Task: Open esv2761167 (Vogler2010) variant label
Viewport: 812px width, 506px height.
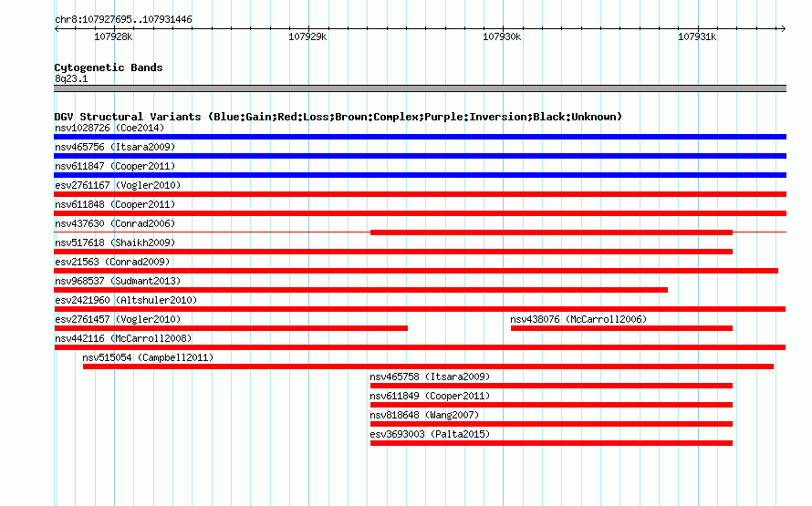Action: click(x=118, y=185)
